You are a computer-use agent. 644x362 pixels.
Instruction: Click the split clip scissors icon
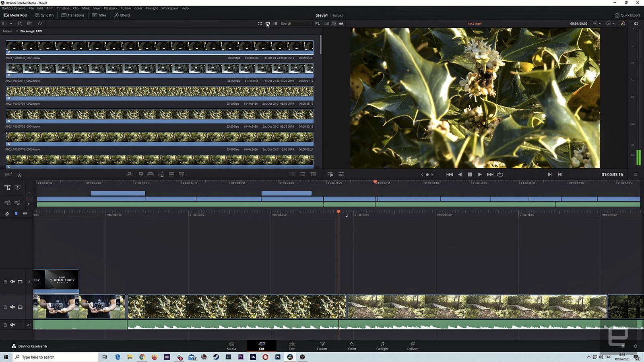pos(19,174)
